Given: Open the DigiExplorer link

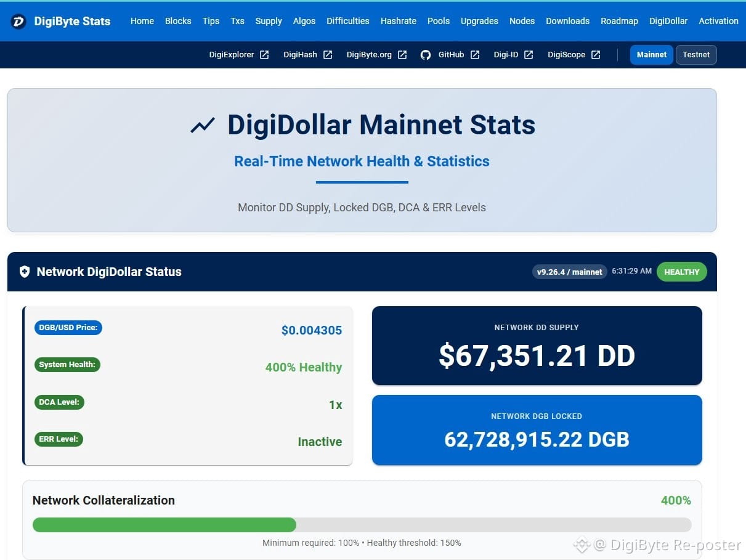Looking at the screenshot, I should [232, 55].
